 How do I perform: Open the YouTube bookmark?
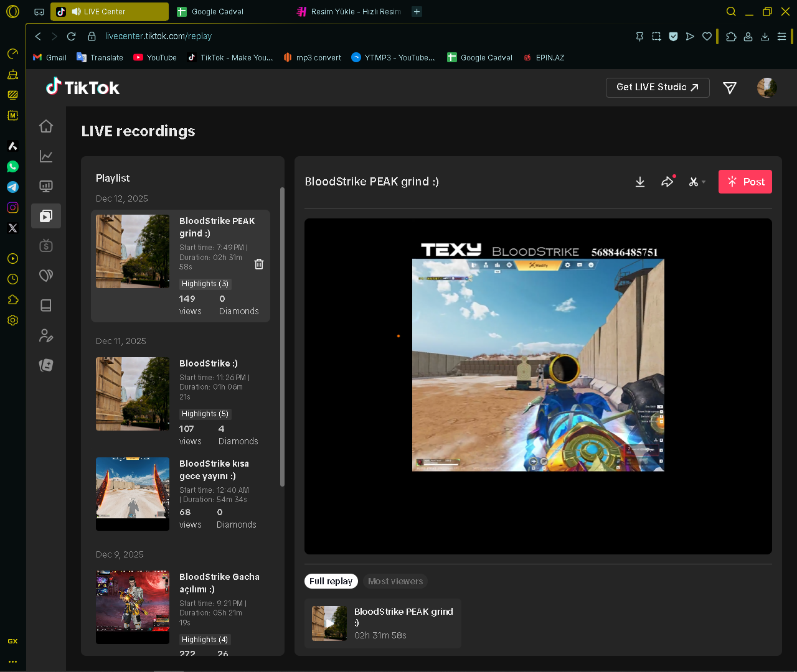(x=155, y=58)
